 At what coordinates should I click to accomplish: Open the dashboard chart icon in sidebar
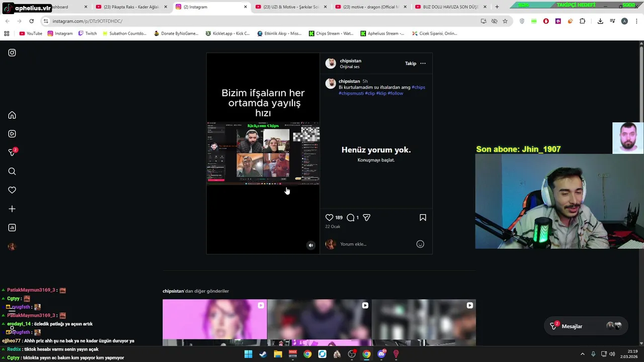(12, 228)
